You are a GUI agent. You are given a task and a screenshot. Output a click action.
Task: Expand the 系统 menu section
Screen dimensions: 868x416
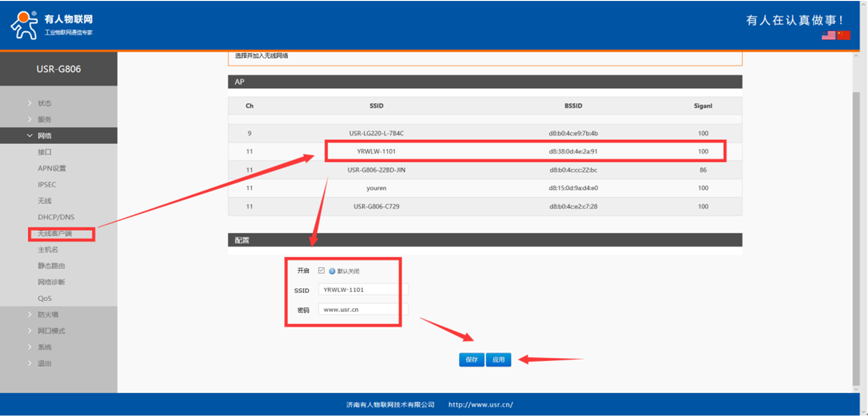click(x=45, y=347)
